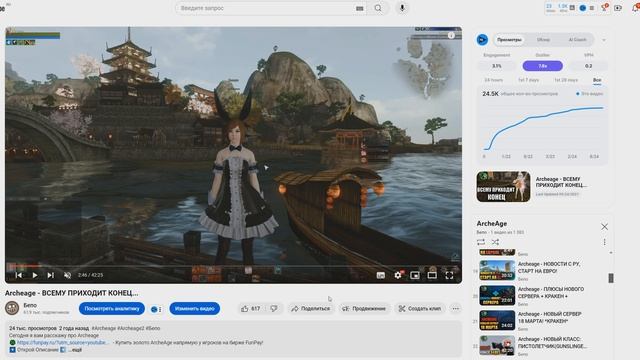Click the extension logo in analytics panel
This screenshot has height=360, width=640.
(482, 40)
